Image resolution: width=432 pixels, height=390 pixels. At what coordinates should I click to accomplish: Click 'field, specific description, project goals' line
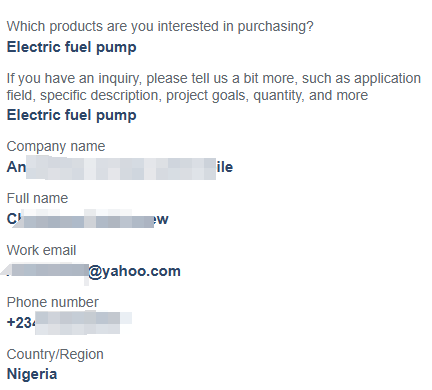[187, 96]
